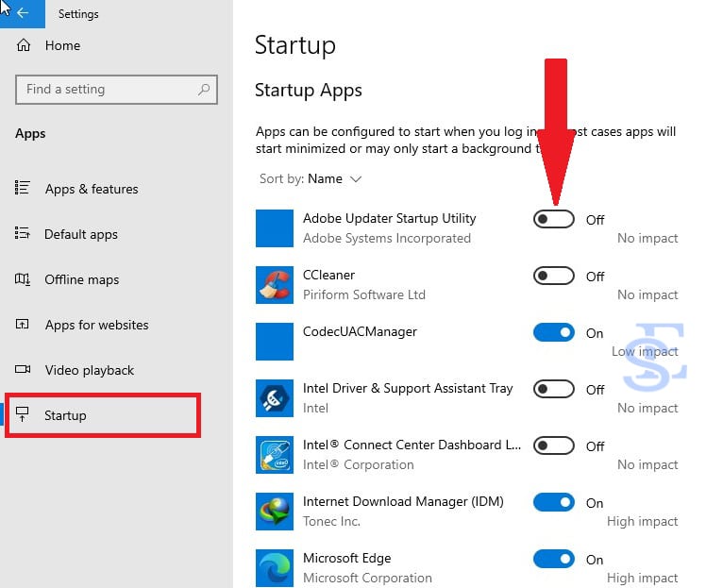Click the Find a setting search box
Screen dimensions: 706x588
tap(106, 90)
